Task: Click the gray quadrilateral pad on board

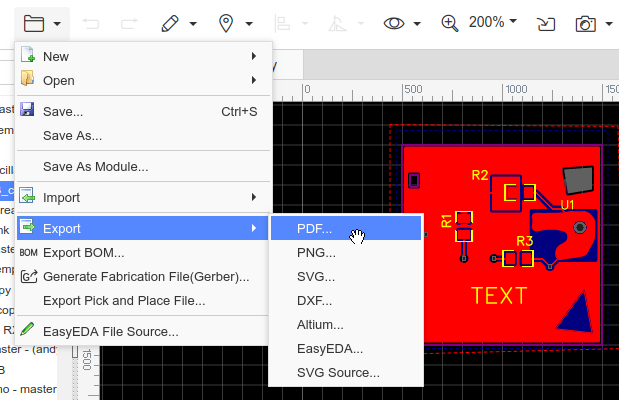Action: (578, 180)
